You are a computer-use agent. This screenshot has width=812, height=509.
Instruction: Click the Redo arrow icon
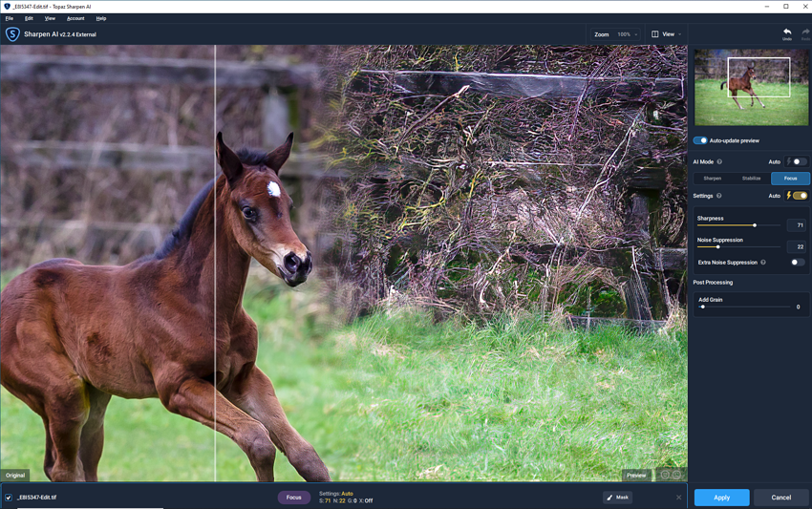click(805, 32)
